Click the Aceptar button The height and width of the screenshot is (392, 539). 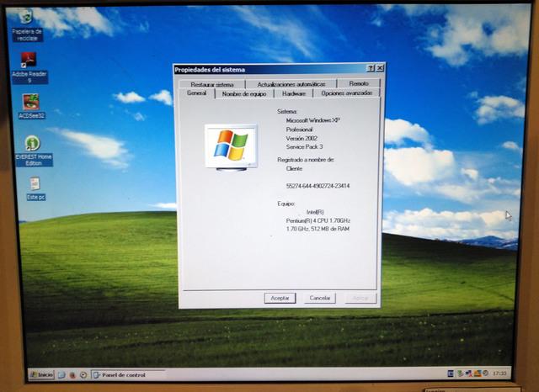pyautogui.click(x=280, y=298)
